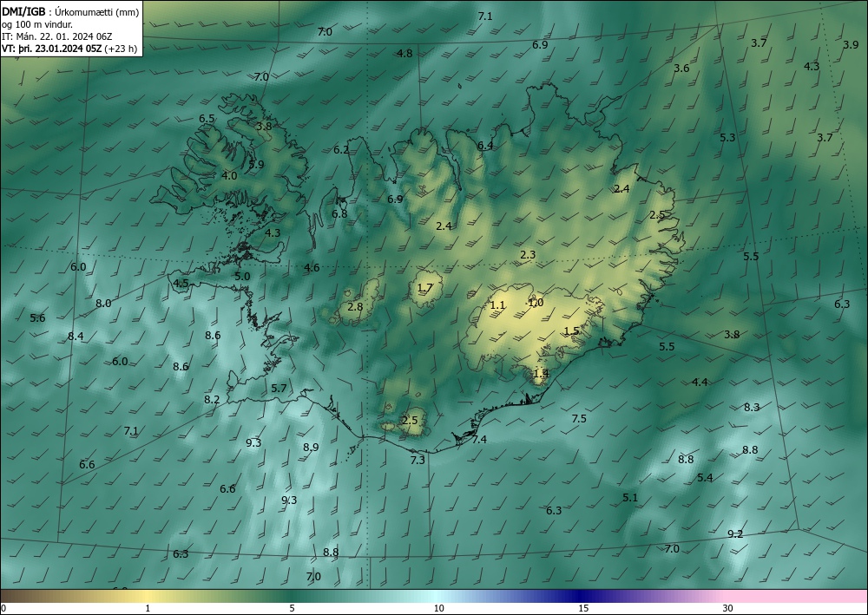Select the 6.5 value near the Westfjords
The width and height of the screenshot is (868, 615).
point(207,118)
